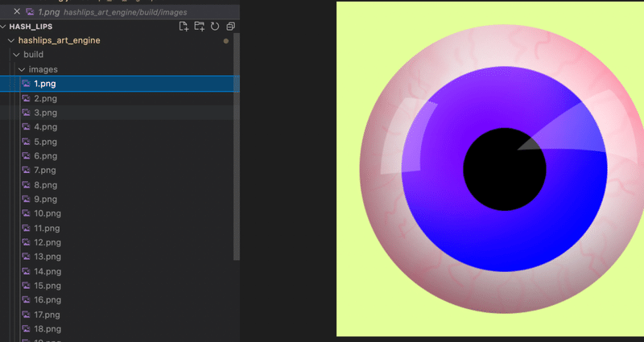The height and width of the screenshot is (342, 644).
Task: Click the New Folder icon
Action: tap(199, 27)
